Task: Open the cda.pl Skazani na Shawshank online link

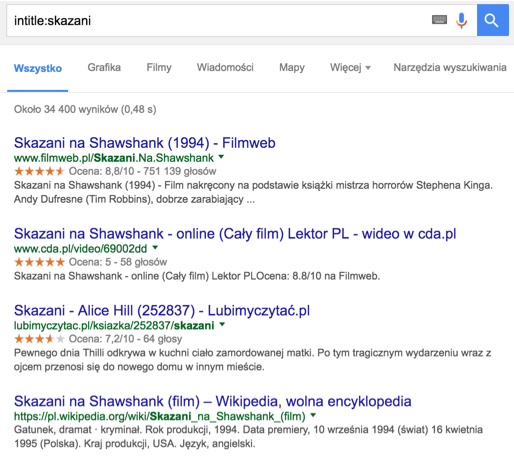Action: tap(235, 234)
